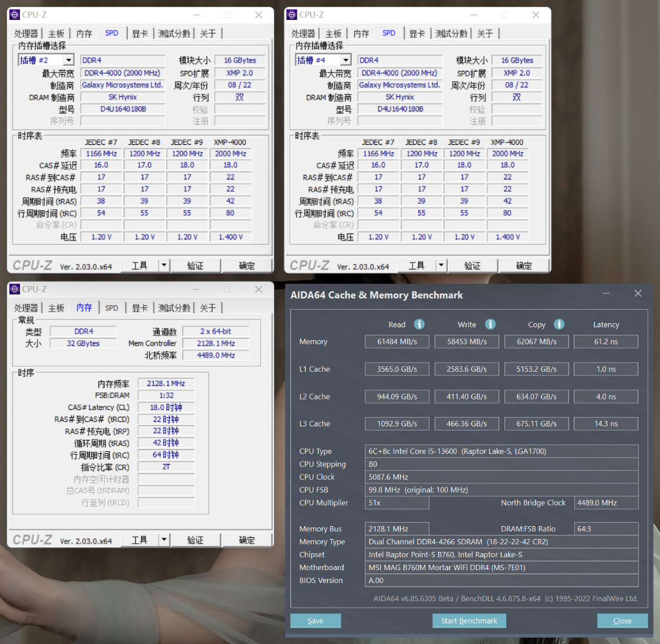Click the info icon next to Write column

(x=490, y=324)
